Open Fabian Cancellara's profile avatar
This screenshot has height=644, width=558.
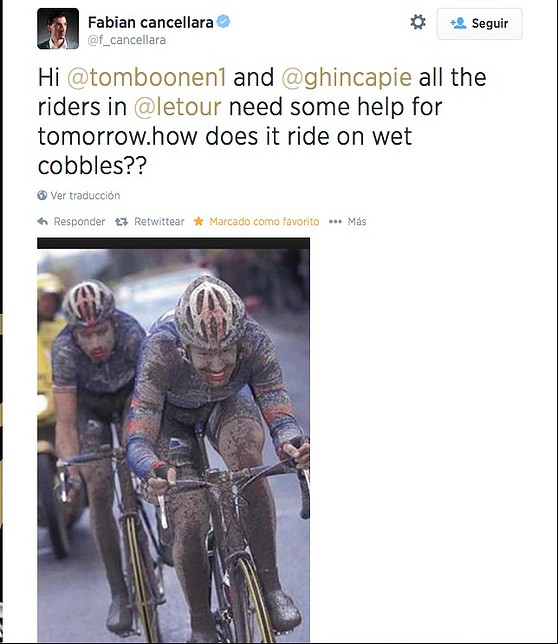[x=58, y=29]
